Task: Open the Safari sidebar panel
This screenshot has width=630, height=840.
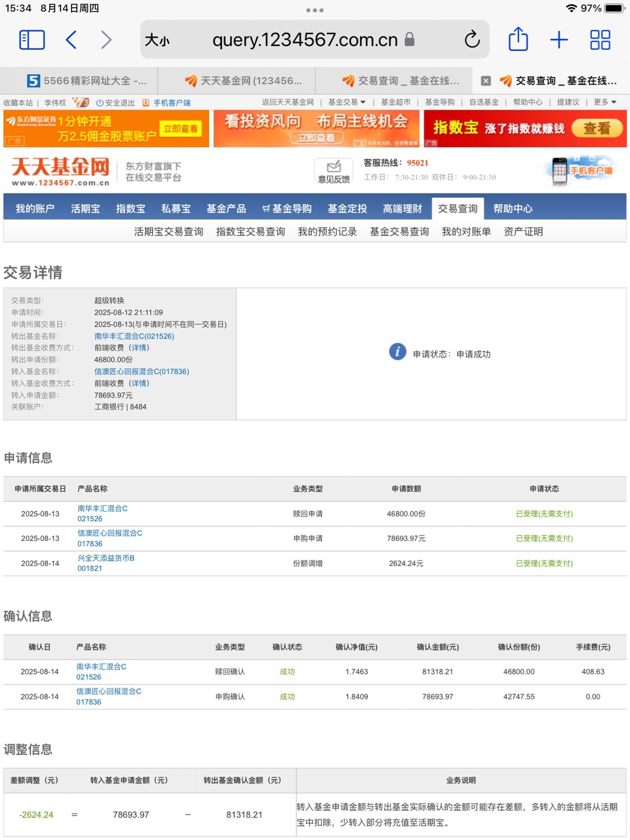Action: coord(32,40)
